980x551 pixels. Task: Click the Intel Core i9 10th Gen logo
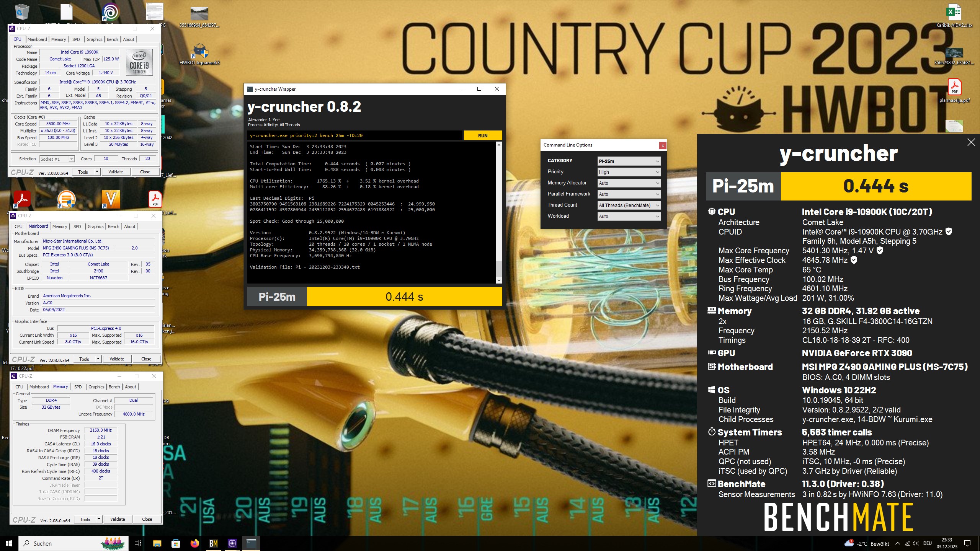tap(139, 63)
